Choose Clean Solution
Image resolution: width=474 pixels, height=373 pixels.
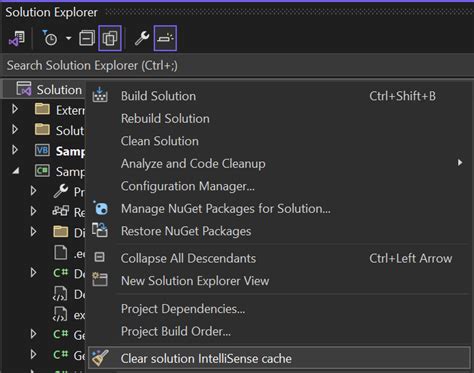278,141
